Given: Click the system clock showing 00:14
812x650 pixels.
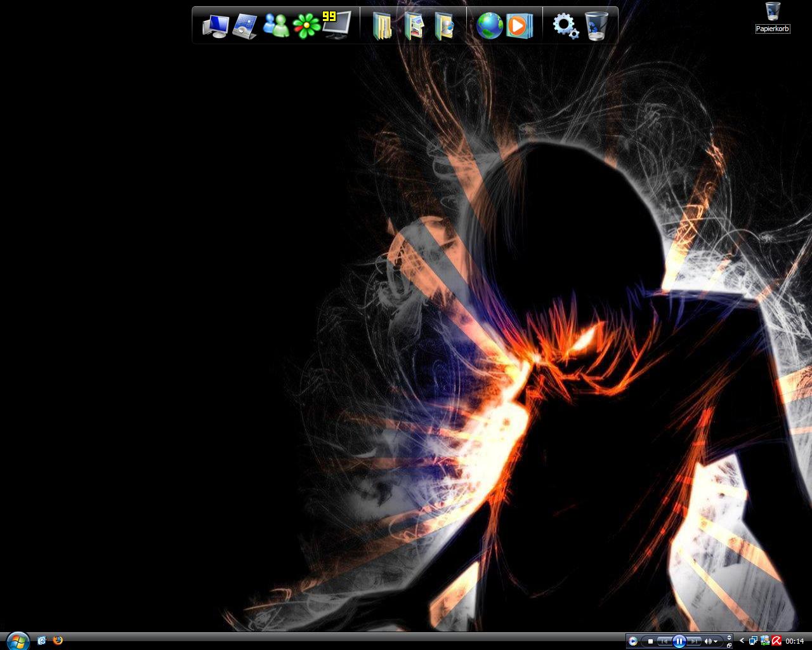Looking at the screenshot, I should click(794, 641).
